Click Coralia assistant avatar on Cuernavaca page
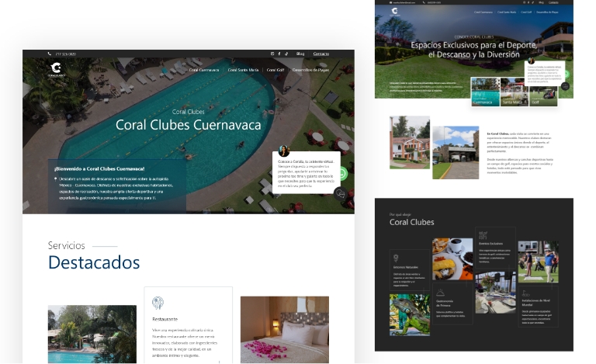The width and height of the screenshot is (596, 364). click(x=284, y=151)
